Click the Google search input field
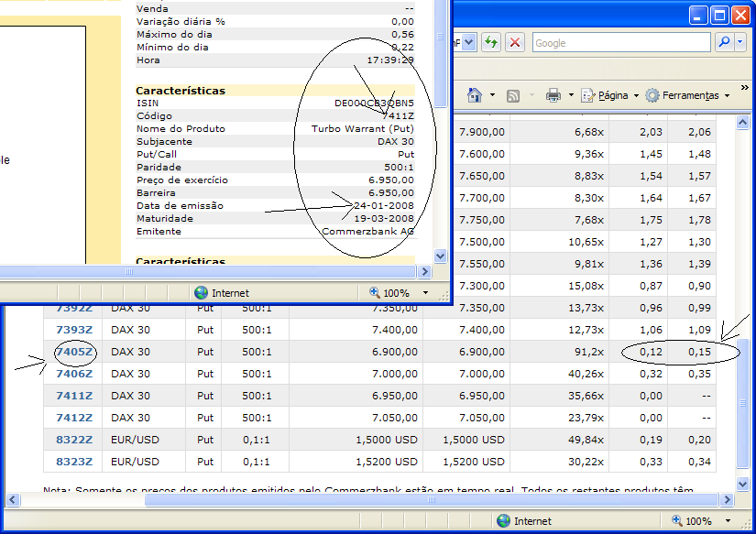The height and width of the screenshot is (534, 756). click(621, 42)
